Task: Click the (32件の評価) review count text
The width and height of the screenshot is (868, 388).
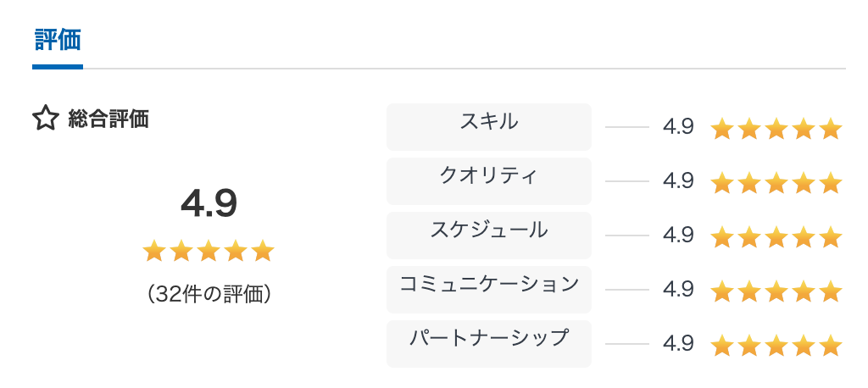Action: (x=209, y=294)
